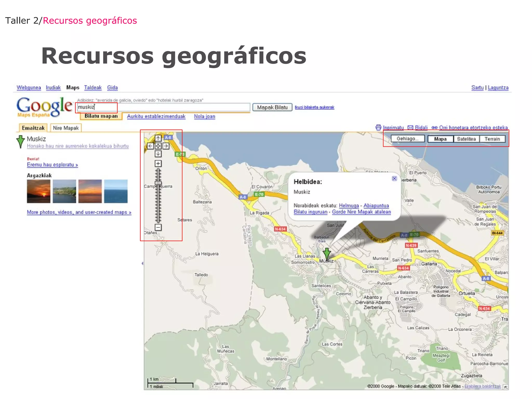Screen dimensions: 532x399
Task: Pan the map left with the arrow
Action: pos(150,146)
